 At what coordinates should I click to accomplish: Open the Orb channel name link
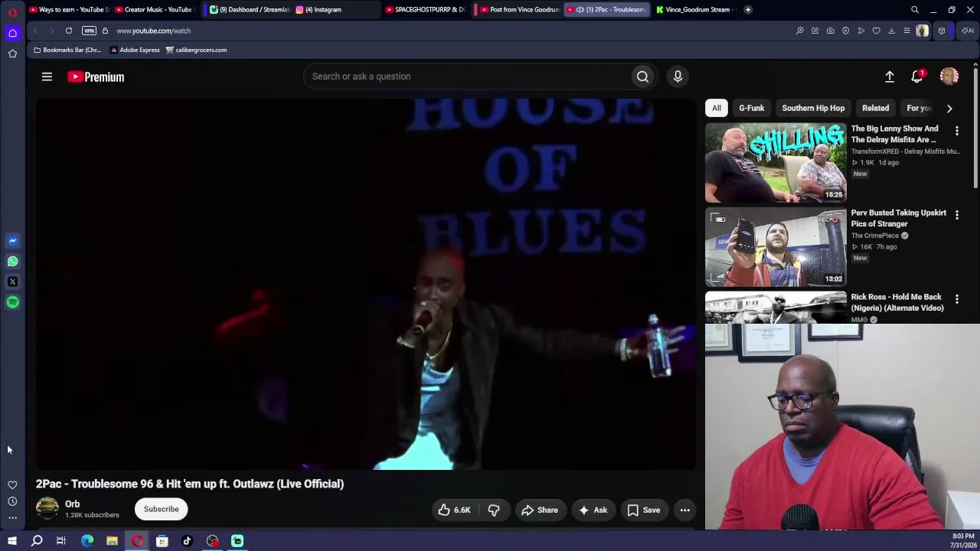coord(73,504)
